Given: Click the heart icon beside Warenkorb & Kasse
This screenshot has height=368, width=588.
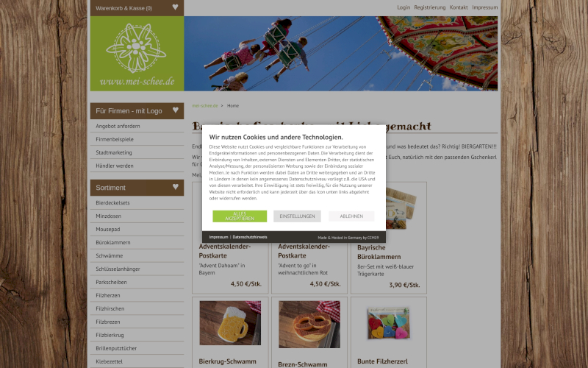Looking at the screenshot, I should pos(175,7).
